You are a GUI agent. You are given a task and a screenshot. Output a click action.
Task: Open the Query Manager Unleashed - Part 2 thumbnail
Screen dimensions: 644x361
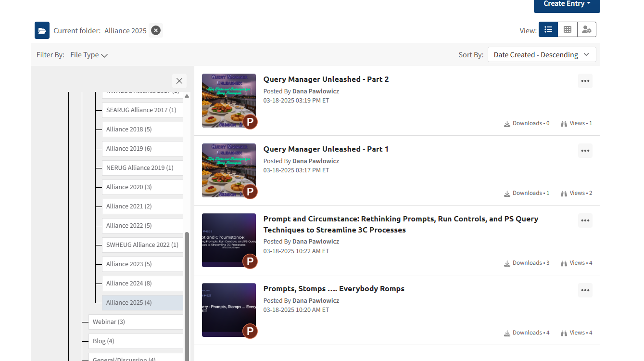click(229, 101)
